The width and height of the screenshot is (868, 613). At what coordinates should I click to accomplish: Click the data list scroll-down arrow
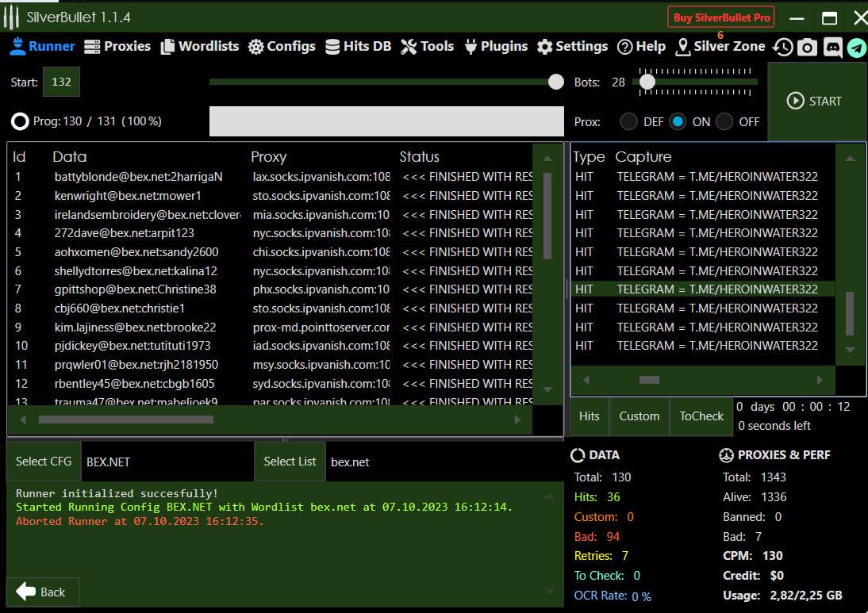tap(547, 389)
